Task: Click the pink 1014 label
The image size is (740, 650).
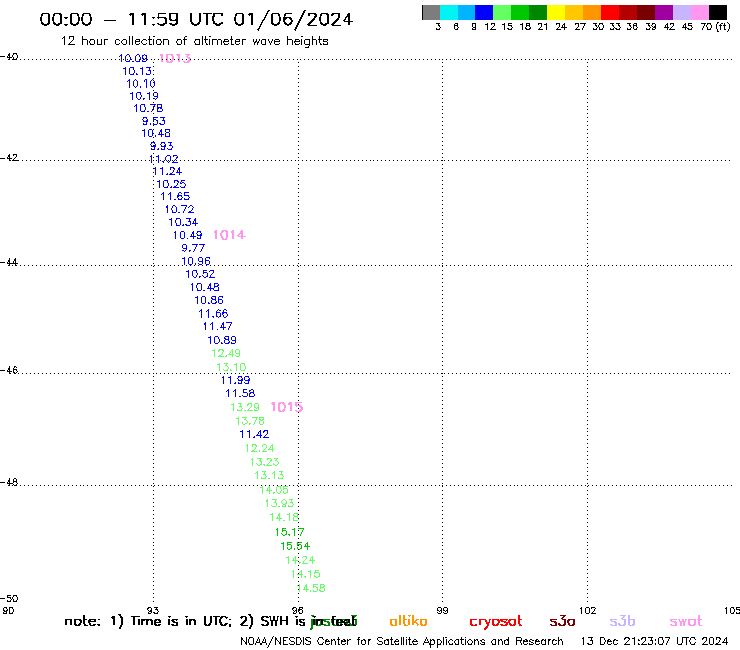Action: pyautogui.click(x=229, y=235)
